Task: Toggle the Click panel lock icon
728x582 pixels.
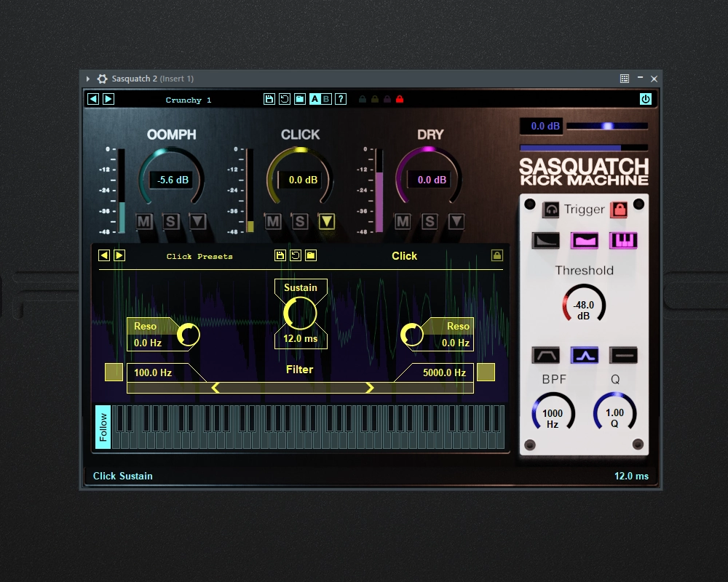Action: pyautogui.click(x=496, y=255)
